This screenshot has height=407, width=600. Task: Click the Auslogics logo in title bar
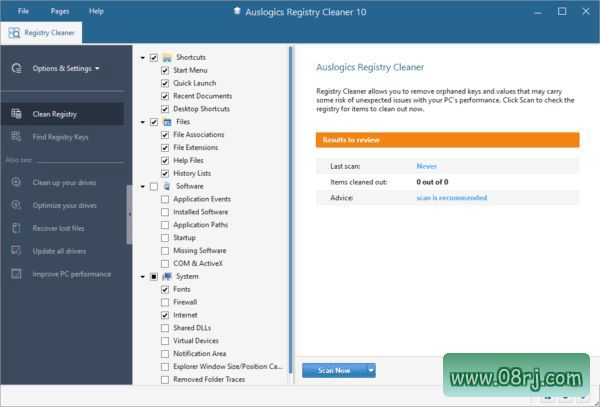(x=237, y=11)
